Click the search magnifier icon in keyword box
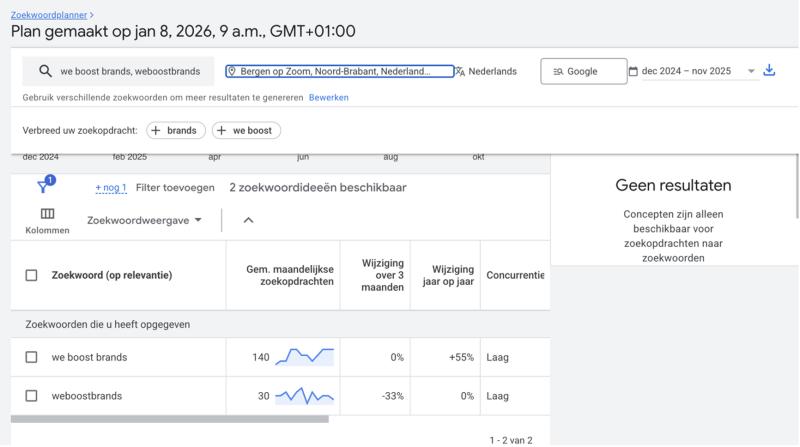Image resolution: width=800 pixels, height=447 pixels. click(x=45, y=71)
